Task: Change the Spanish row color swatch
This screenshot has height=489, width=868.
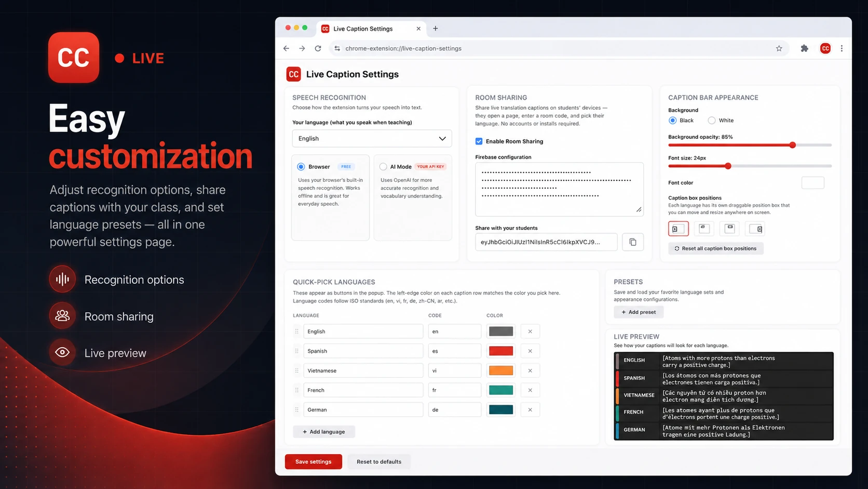Action: click(x=501, y=351)
